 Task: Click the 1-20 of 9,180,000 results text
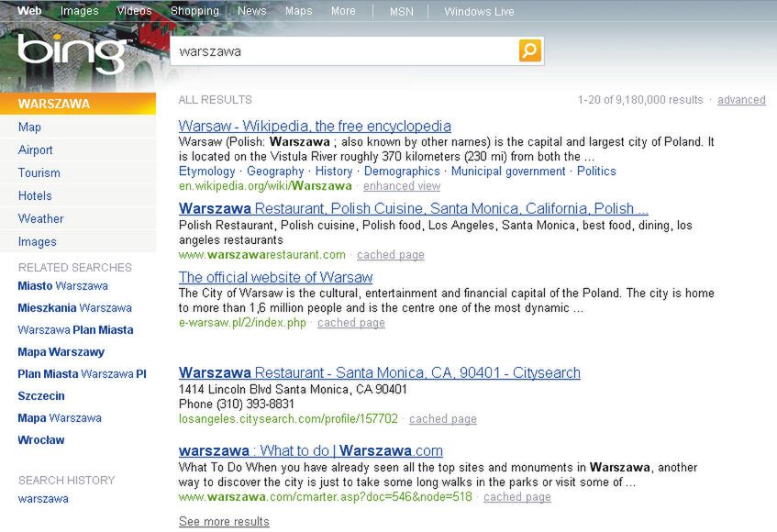pyautogui.click(x=640, y=100)
